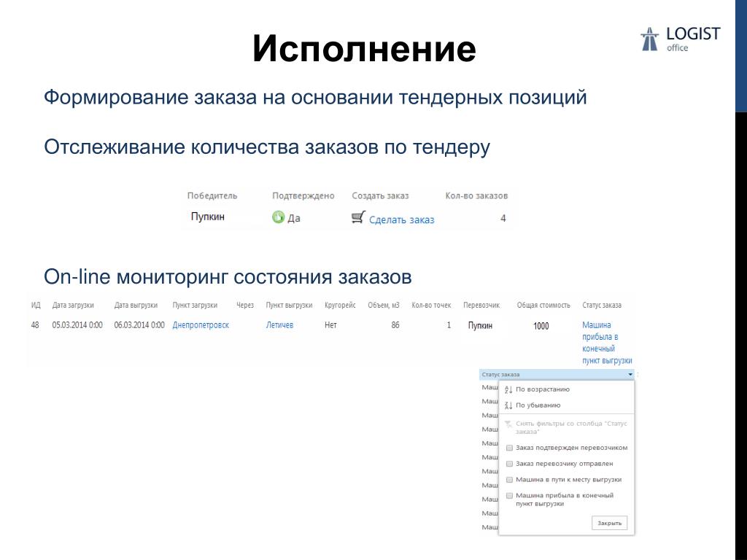The width and height of the screenshot is (747, 560).
Task: Click winner name 'Пупкин' in tender table
Action: click(x=208, y=217)
